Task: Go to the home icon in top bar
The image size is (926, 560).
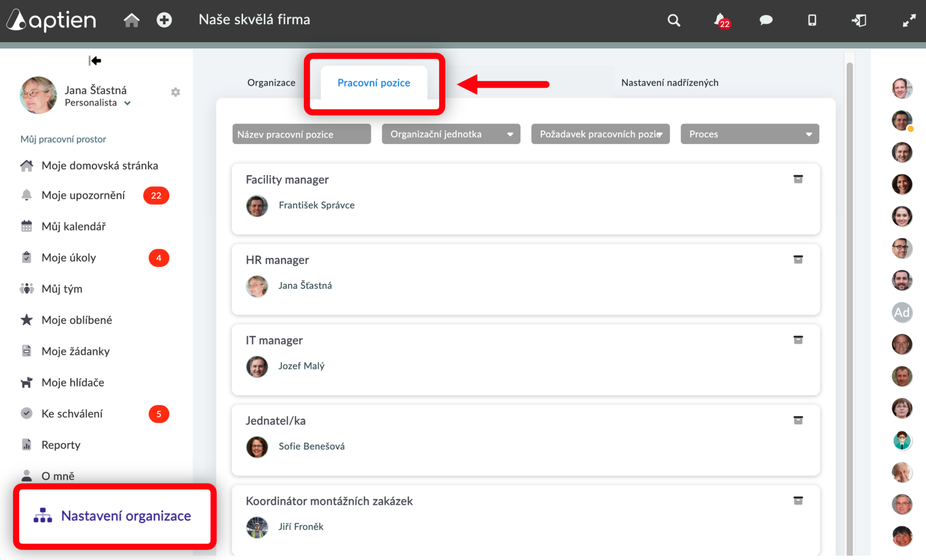Action: [132, 20]
